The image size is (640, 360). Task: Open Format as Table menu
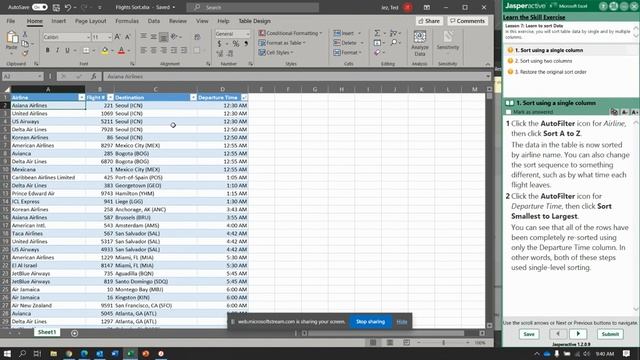point(282,43)
